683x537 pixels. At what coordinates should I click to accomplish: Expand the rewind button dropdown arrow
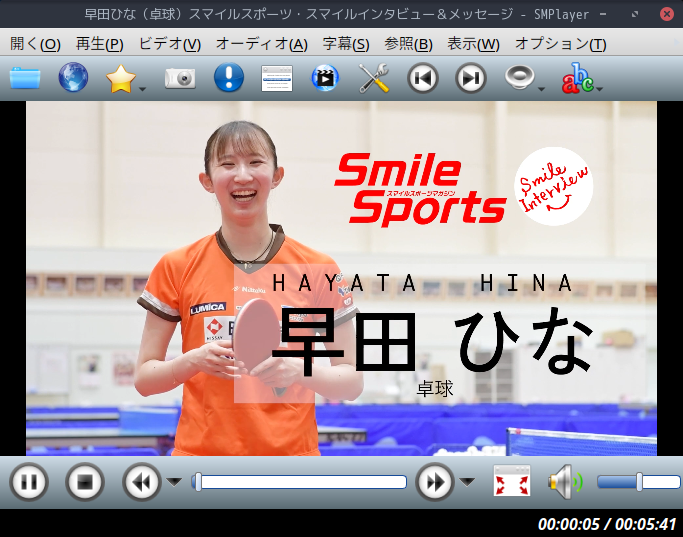(x=174, y=483)
